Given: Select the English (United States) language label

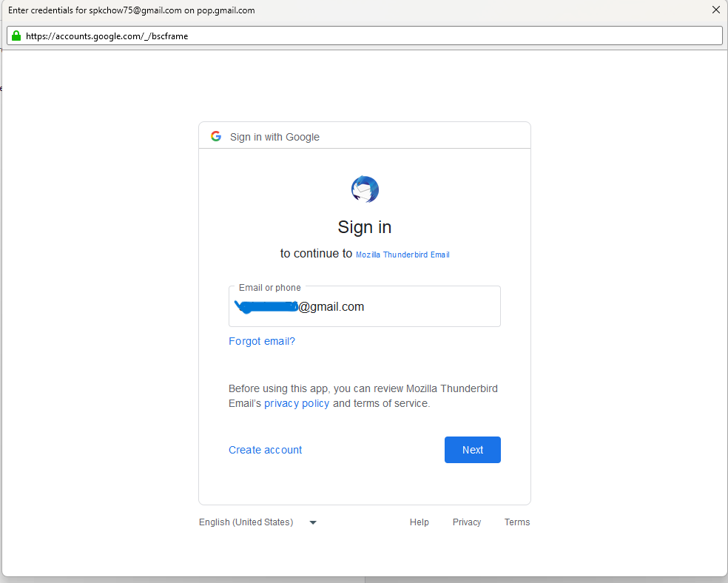Looking at the screenshot, I should coord(246,522).
